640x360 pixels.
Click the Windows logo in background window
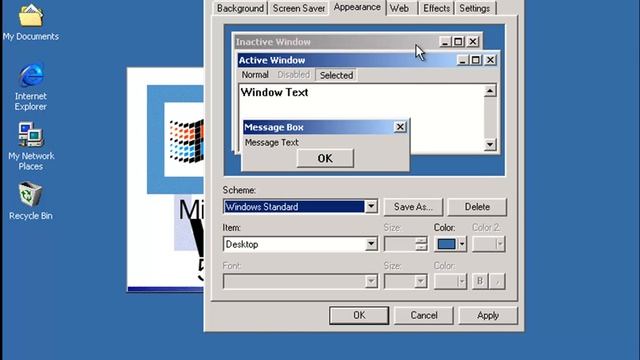pos(187,141)
